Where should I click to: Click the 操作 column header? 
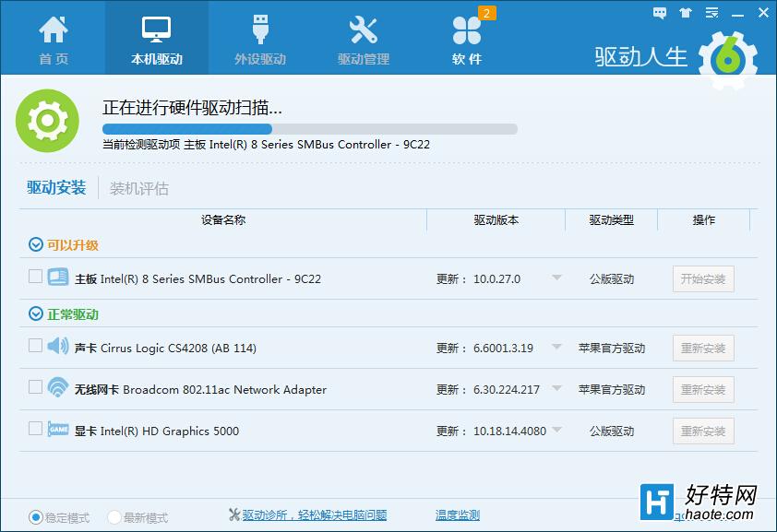click(704, 220)
